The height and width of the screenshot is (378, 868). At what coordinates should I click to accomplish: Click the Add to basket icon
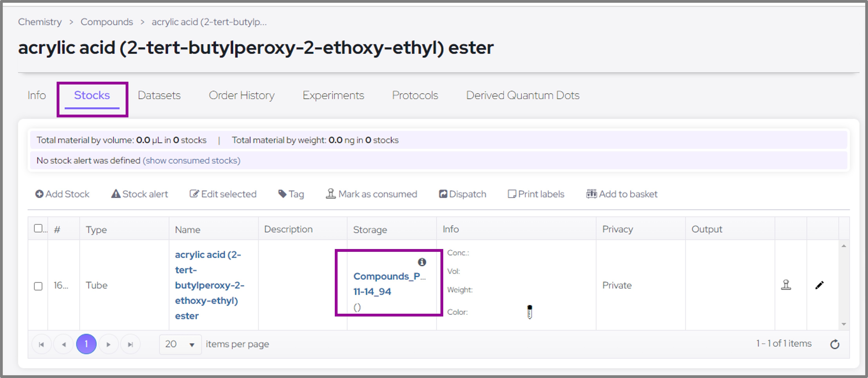591,194
